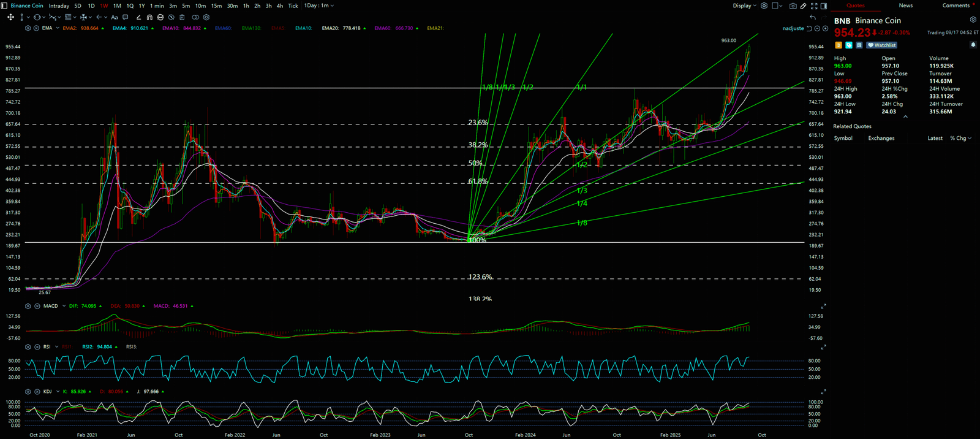Set a price alert with bell icon
The image size is (980, 439).
coord(973,45)
